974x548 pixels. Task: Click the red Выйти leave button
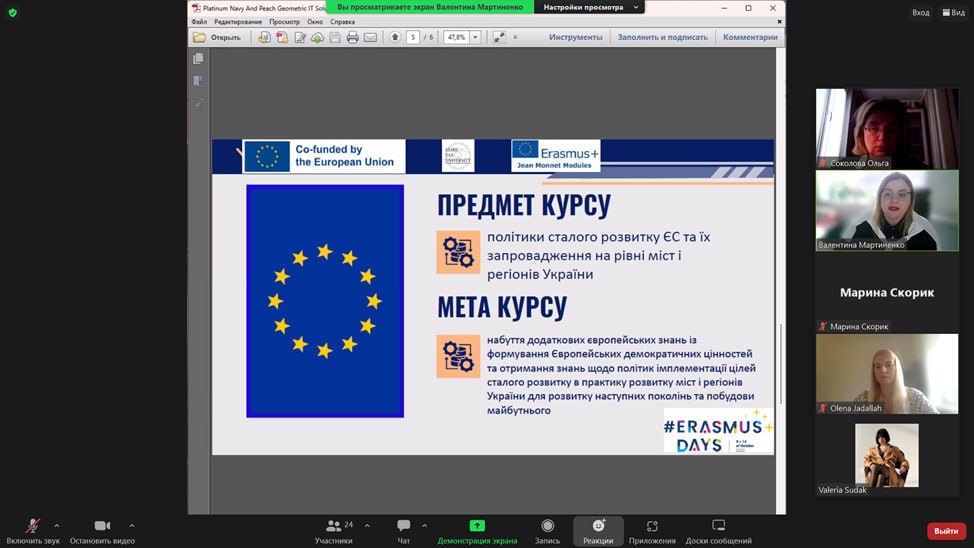click(x=946, y=531)
